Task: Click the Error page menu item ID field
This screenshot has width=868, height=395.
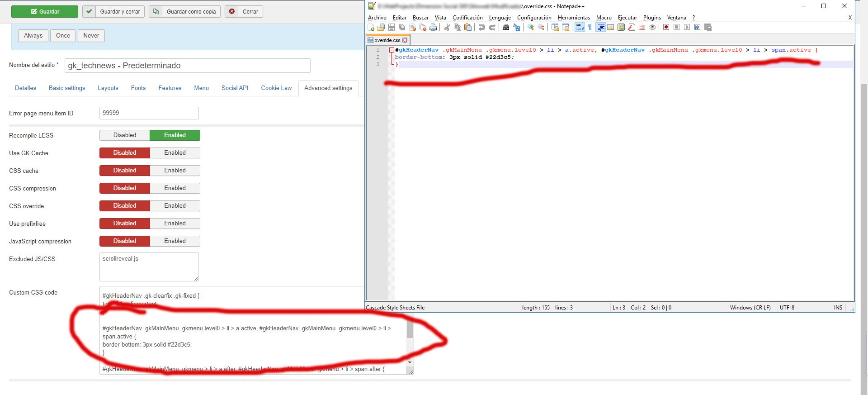Action: (149, 113)
